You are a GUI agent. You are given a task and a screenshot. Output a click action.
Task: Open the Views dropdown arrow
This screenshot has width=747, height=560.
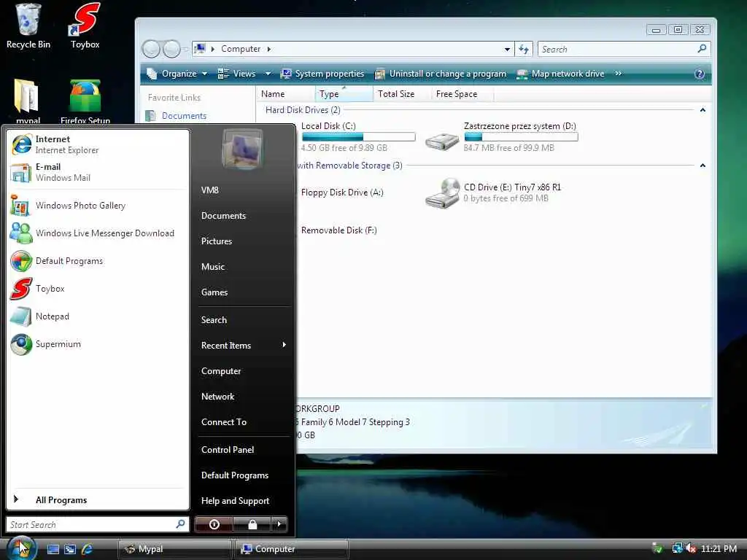tap(268, 74)
